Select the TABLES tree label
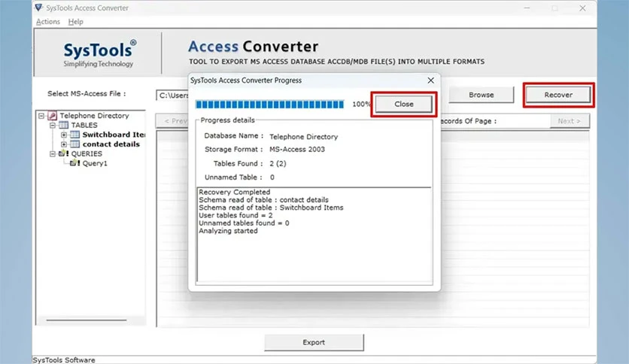The height and width of the screenshot is (364, 629). 84,126
